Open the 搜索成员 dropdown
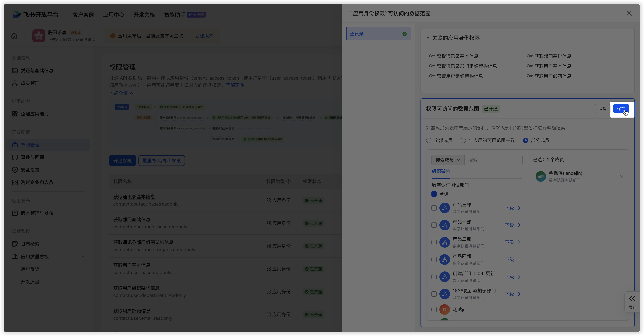Screen dimensions: 644x336 pos(448,160)
